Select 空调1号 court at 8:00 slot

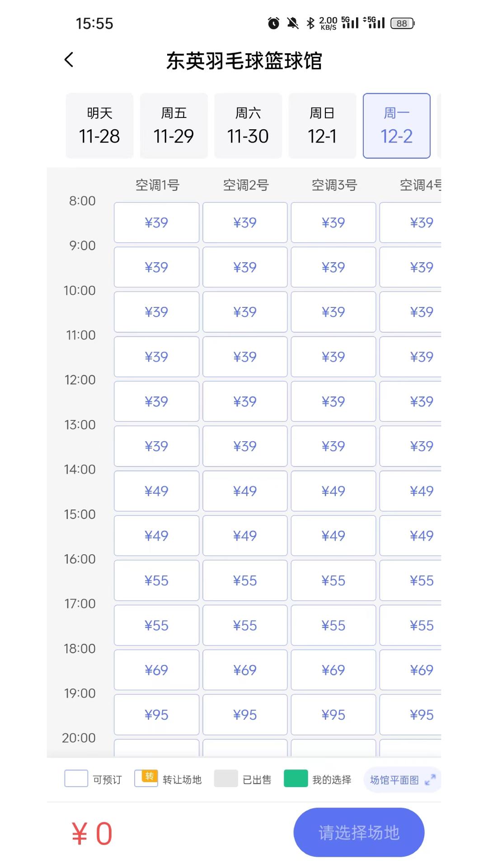[156, 222]
